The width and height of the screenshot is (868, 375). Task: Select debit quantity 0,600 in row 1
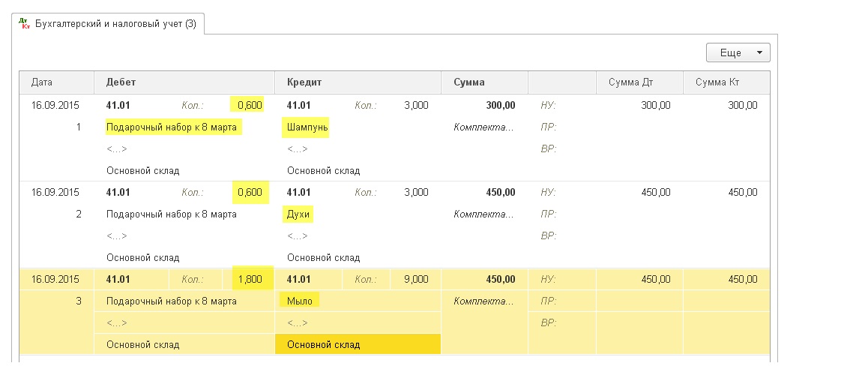click(250, 105)
